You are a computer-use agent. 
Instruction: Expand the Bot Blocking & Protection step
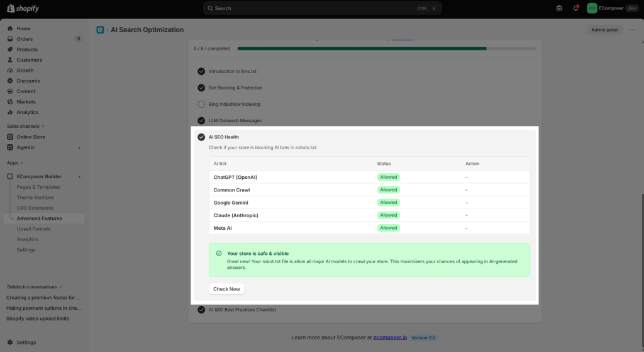(235, 88)
